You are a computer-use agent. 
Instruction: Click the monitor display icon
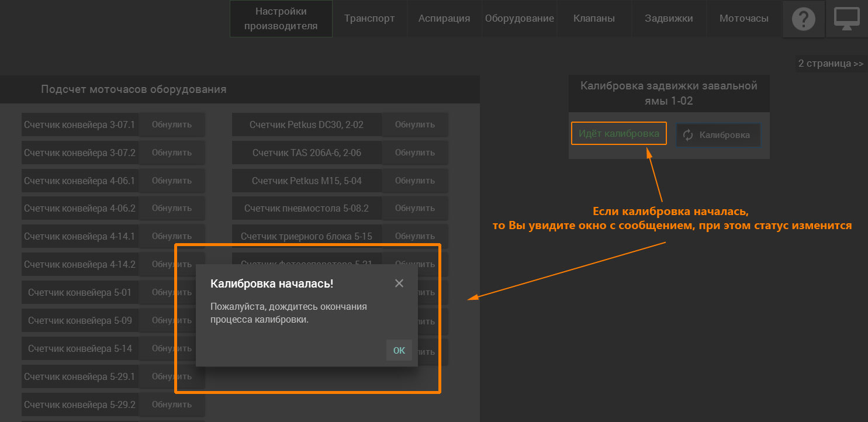pyautogui.click(x=846, y=19)
